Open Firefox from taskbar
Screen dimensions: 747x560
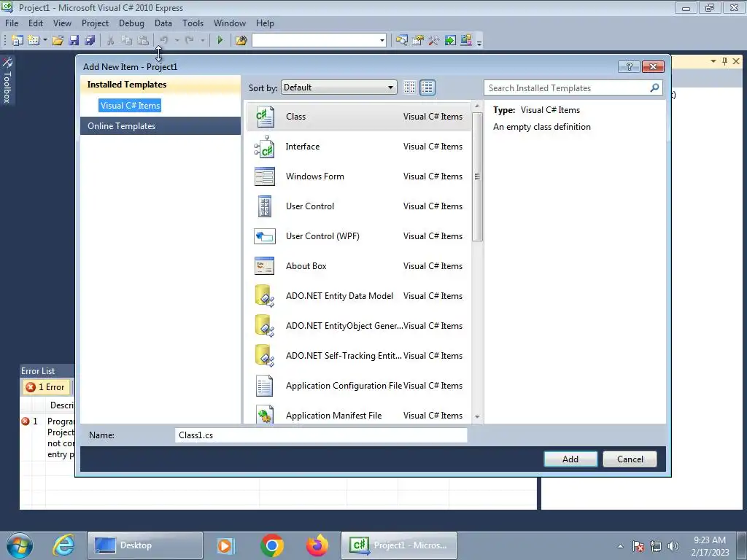coord(317,545)
